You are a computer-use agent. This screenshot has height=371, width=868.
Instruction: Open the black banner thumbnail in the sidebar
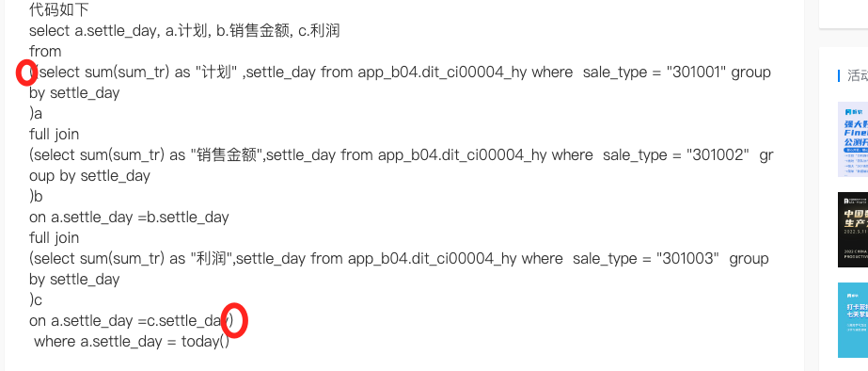point(853,230)
